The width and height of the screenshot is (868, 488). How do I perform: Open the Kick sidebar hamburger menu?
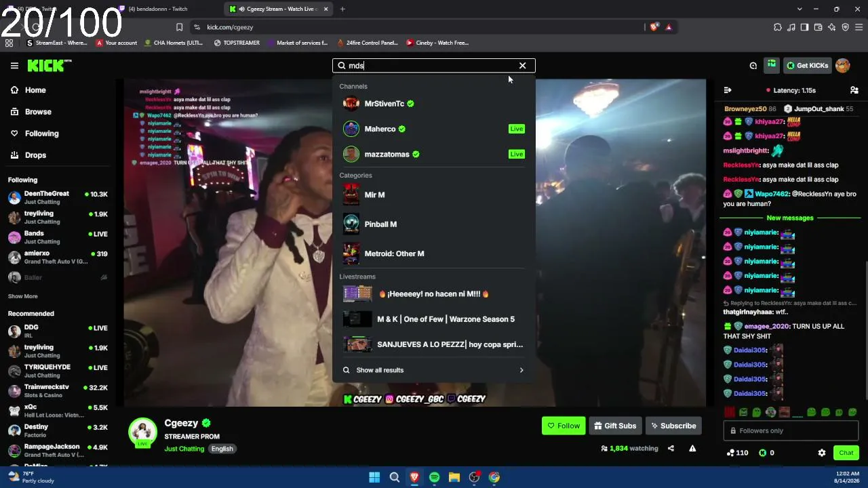tap(14, 66)
